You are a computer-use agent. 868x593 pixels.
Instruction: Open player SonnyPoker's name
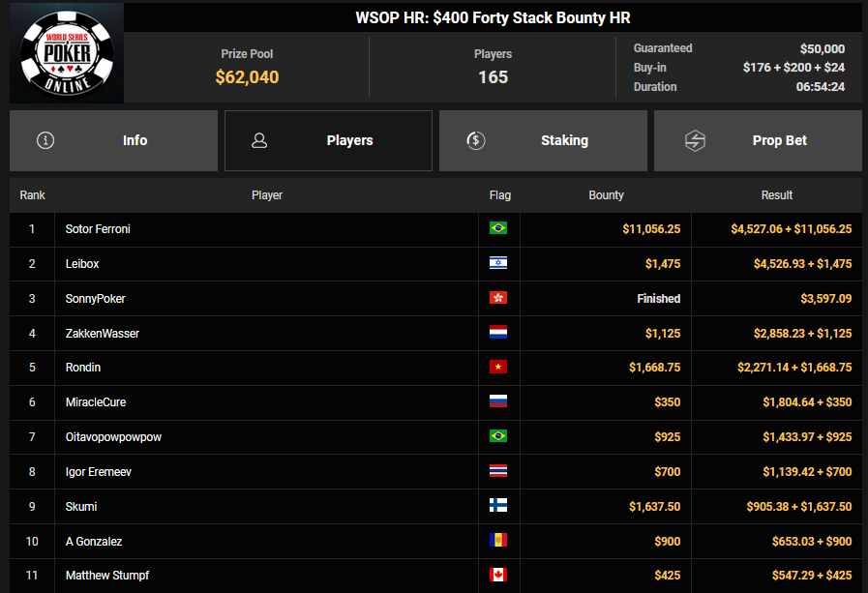[x=95, y=299]
